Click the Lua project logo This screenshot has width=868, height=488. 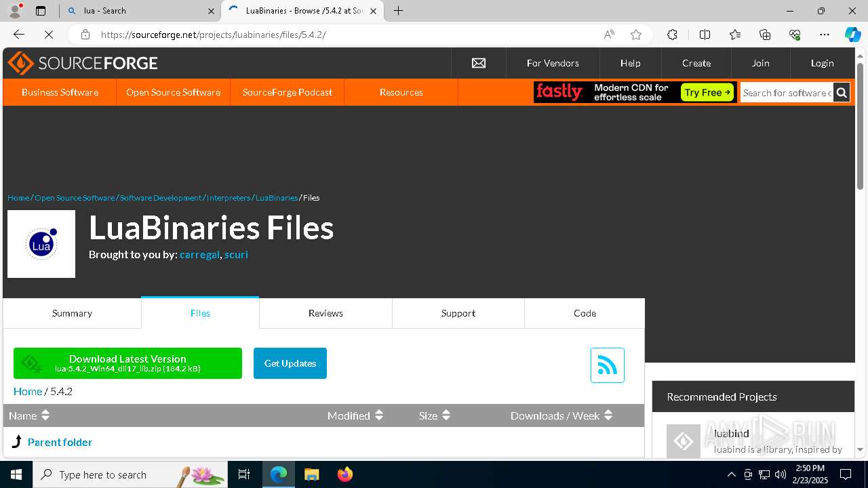click(x=41, y=244)
